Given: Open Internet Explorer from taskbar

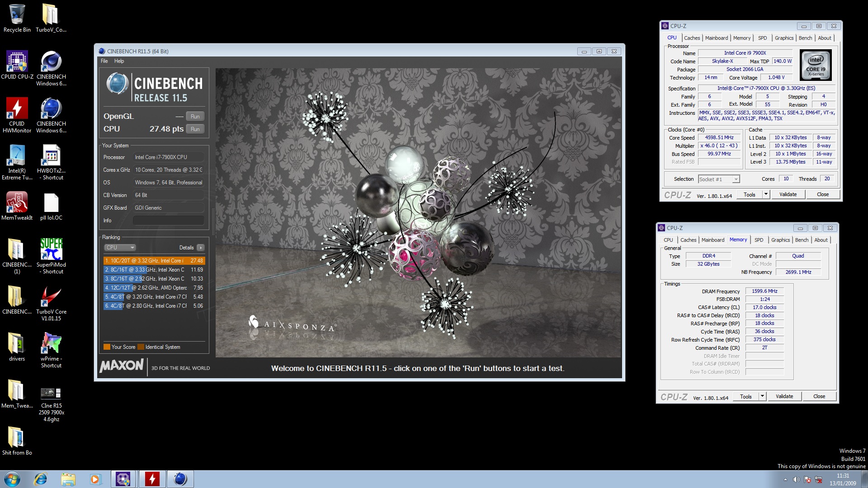Looking at the screenshot, I should coord(41,479).
